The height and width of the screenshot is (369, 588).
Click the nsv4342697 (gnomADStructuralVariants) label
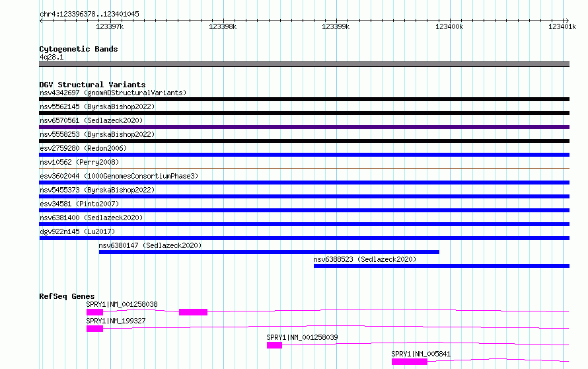coord(113,93)
